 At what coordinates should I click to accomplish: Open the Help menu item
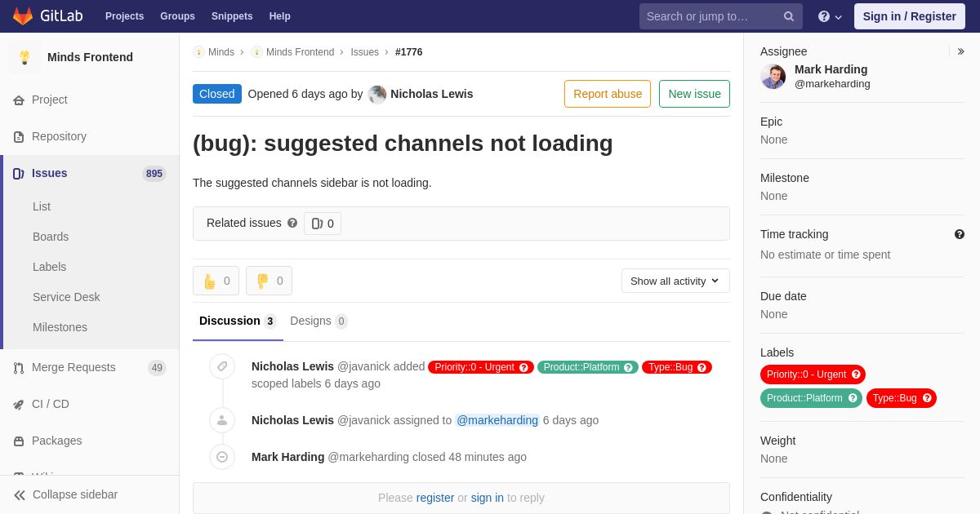coord(280,16)
